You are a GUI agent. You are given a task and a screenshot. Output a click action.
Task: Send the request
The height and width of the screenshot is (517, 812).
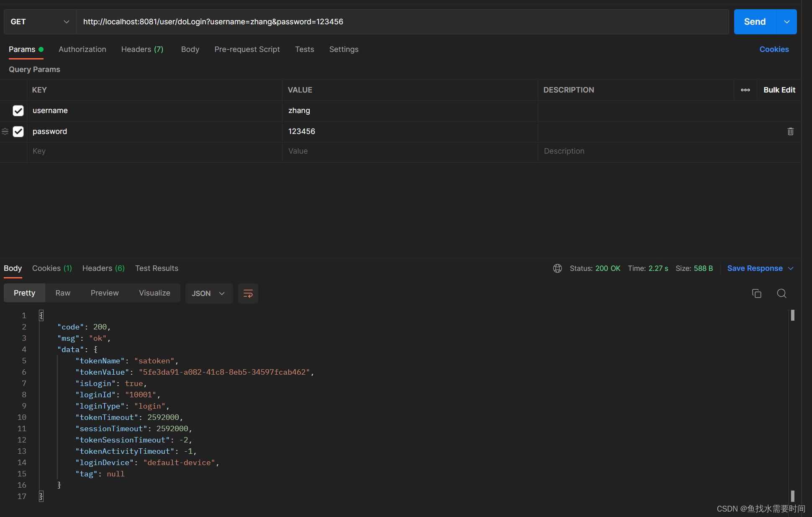(x=755, y=22)
